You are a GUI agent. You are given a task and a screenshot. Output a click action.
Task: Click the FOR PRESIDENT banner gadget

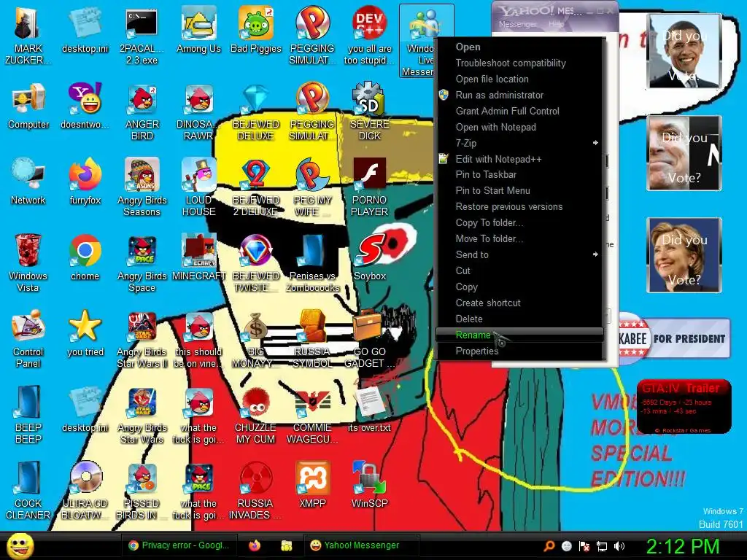(x=675, y=338)
